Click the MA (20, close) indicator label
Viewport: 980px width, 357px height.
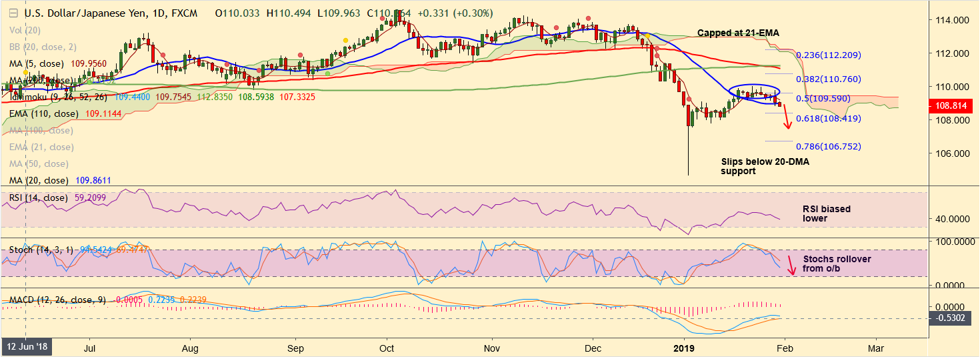click(x=39, y=180)
